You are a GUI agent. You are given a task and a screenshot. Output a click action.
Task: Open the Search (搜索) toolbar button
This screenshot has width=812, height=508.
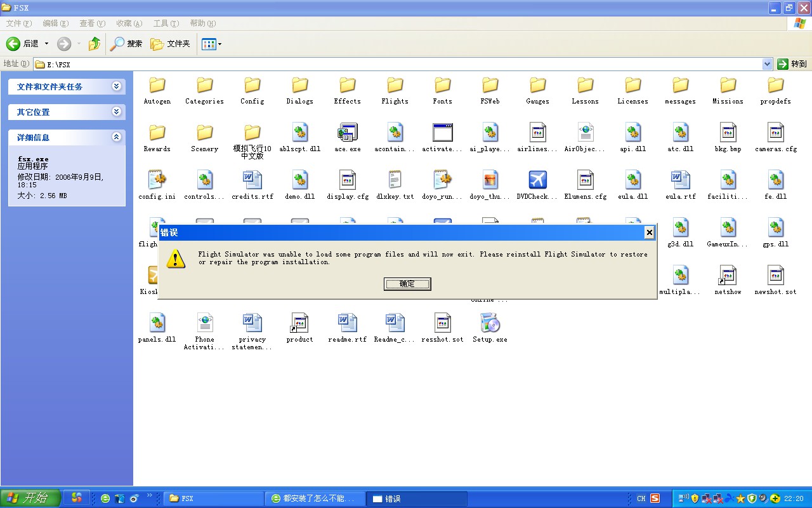(x=126, y=44)
